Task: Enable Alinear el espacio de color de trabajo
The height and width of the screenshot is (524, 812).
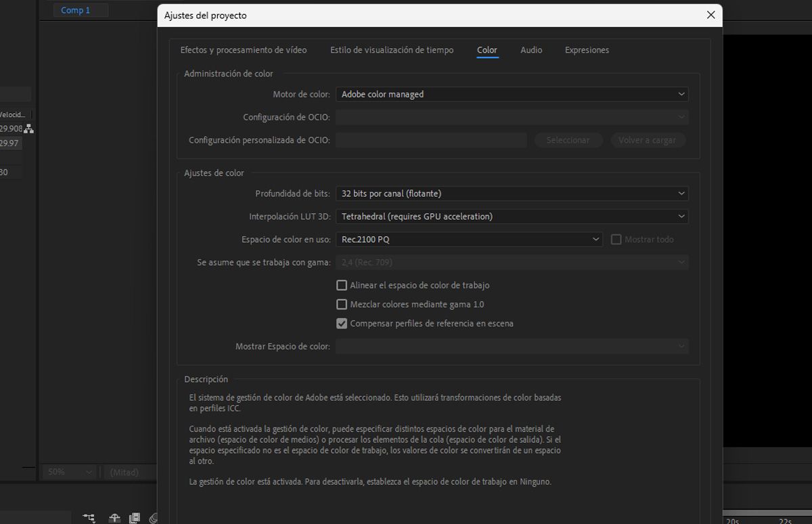Action: coord(342,285)
